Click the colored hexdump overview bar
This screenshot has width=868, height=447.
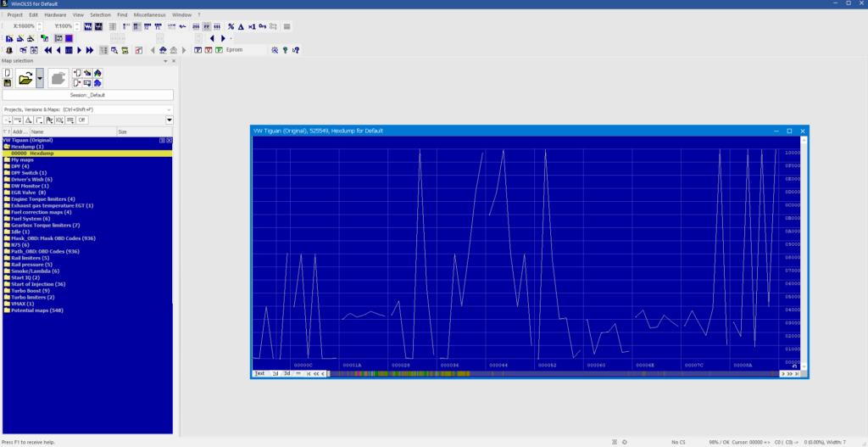[554, 374]
